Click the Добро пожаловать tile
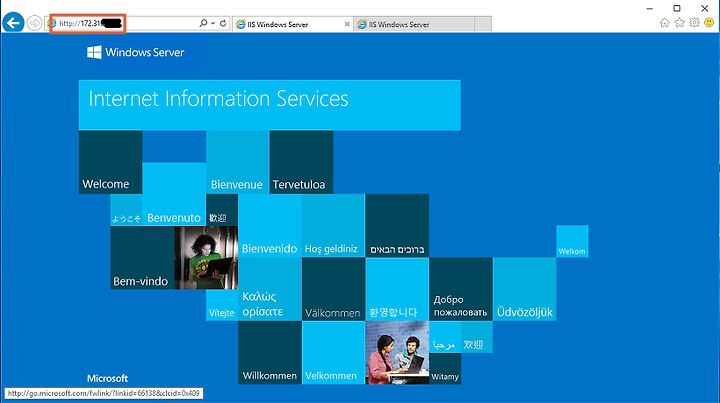The image size is (720, 403). click(461, 289)
